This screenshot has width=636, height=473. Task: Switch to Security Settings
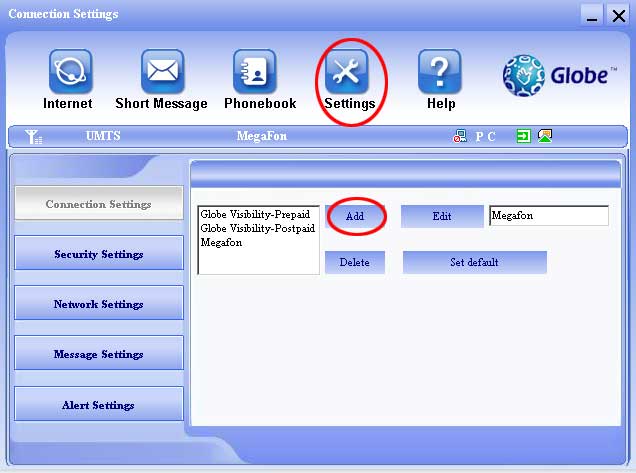[99, 254]
